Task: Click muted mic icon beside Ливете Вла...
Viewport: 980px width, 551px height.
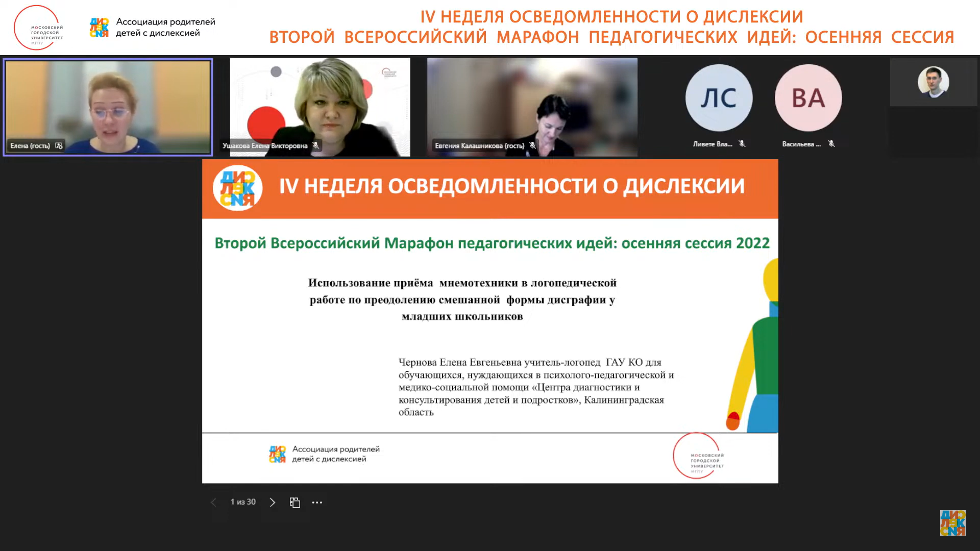Action: (x=742, y=144)
